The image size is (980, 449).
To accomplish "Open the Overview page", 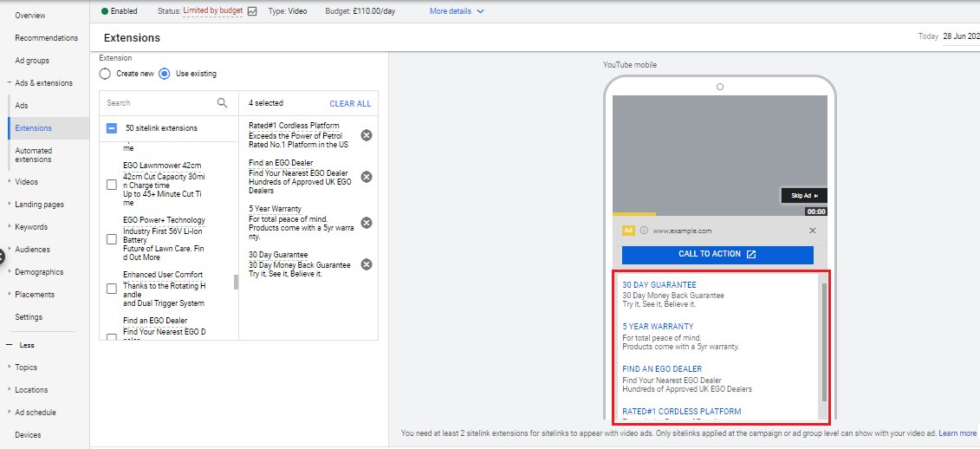I will tap(30, 15).
